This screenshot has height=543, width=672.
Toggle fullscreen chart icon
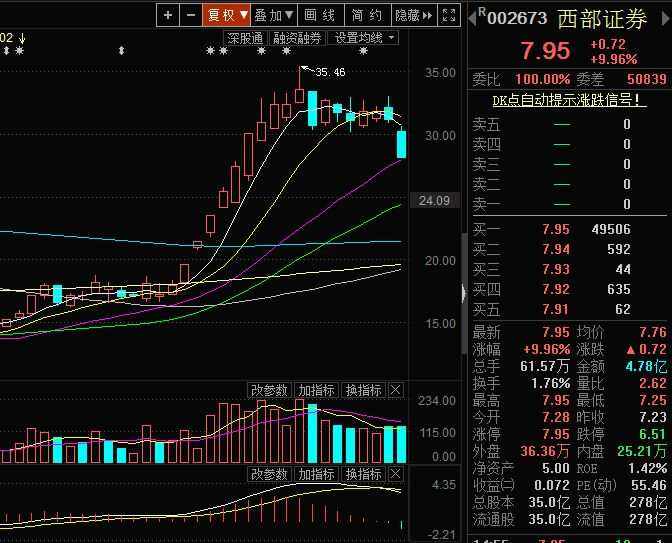click(449, 15)
